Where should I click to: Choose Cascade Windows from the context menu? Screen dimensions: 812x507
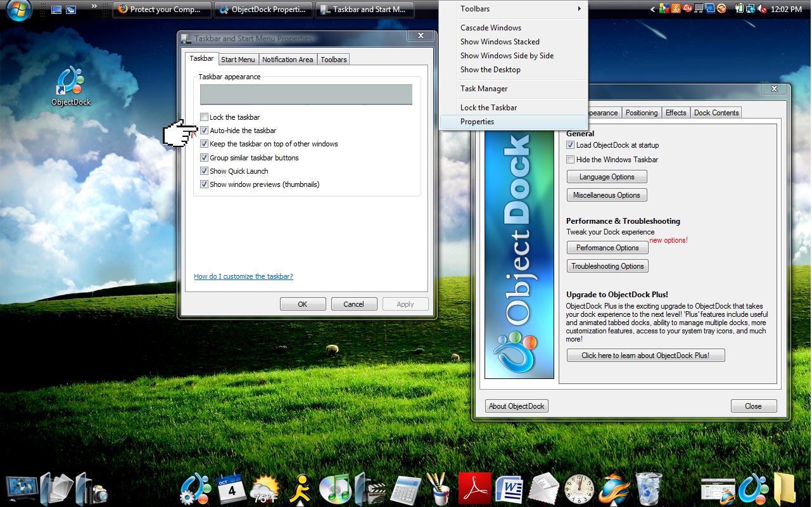(x=513, y=28)
